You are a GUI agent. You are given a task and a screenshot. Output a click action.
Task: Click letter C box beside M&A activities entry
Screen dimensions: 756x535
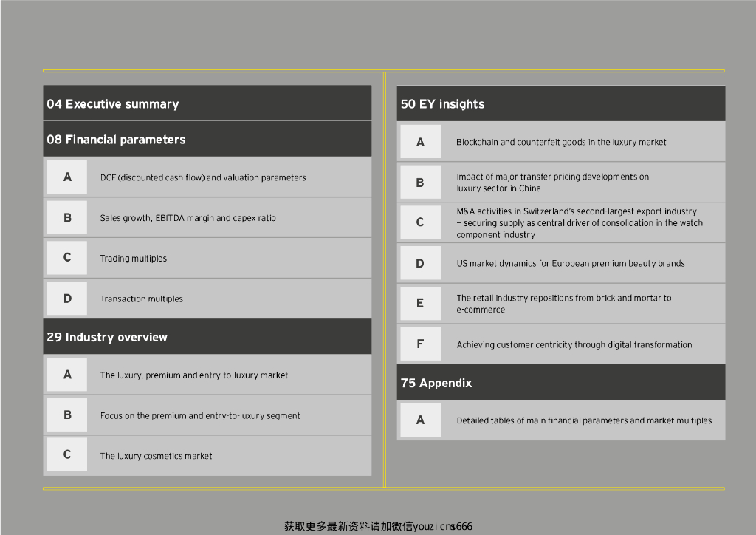[420, 222]
